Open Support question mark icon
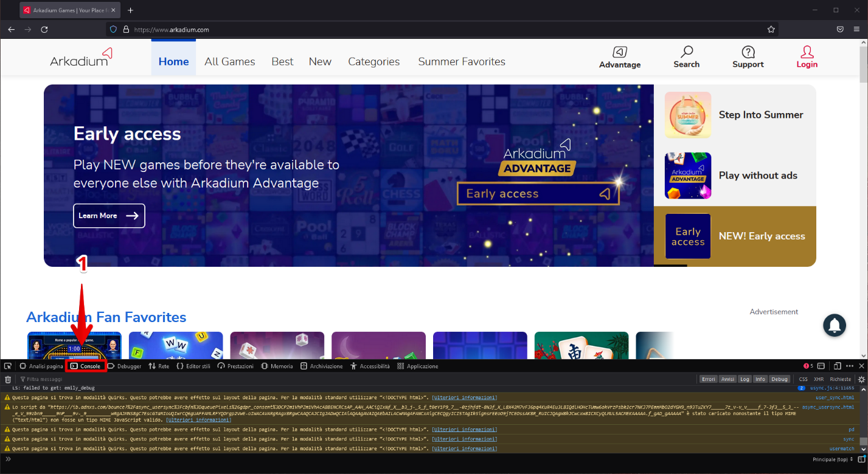 click(748, 58)
